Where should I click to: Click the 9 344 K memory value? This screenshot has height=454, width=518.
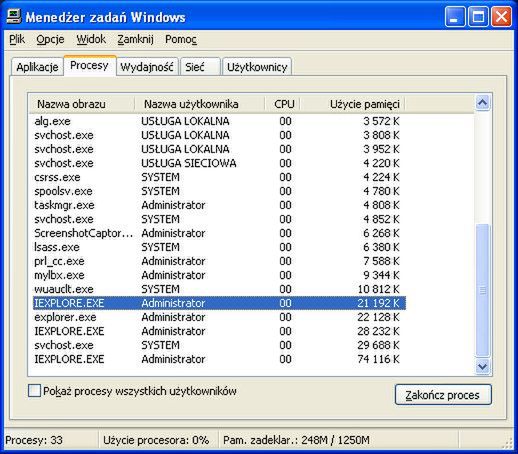point(381,275)
